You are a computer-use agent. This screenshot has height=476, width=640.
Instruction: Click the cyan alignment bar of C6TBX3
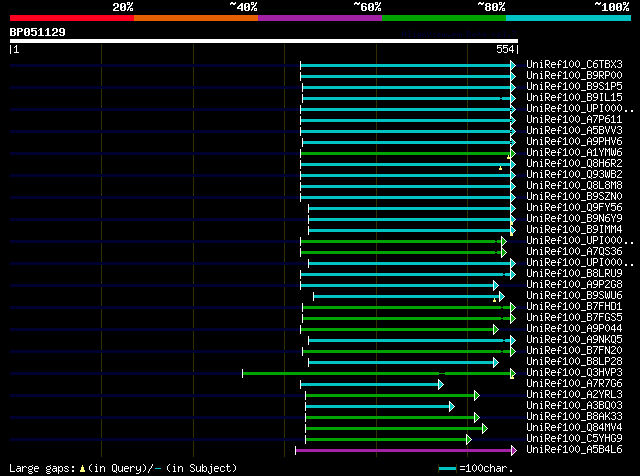click(408, 65)
